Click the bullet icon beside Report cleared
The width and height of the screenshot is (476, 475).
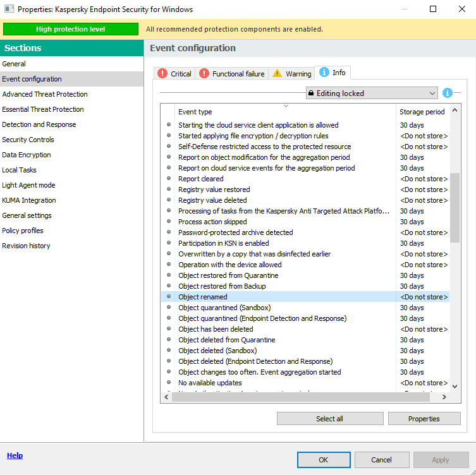tap(169, 178)
